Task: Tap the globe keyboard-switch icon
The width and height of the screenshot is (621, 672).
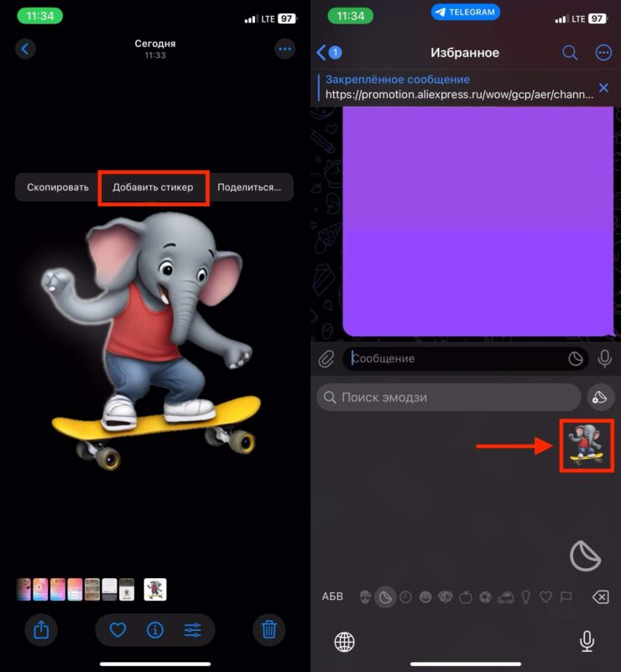Action: click(344, 642)
